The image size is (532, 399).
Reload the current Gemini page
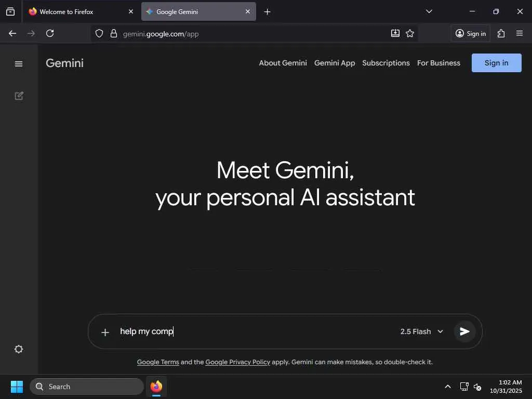click(50, 33)
